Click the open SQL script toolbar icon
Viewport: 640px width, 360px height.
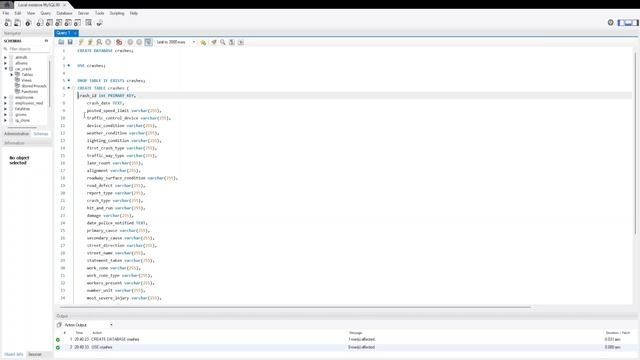17,23
